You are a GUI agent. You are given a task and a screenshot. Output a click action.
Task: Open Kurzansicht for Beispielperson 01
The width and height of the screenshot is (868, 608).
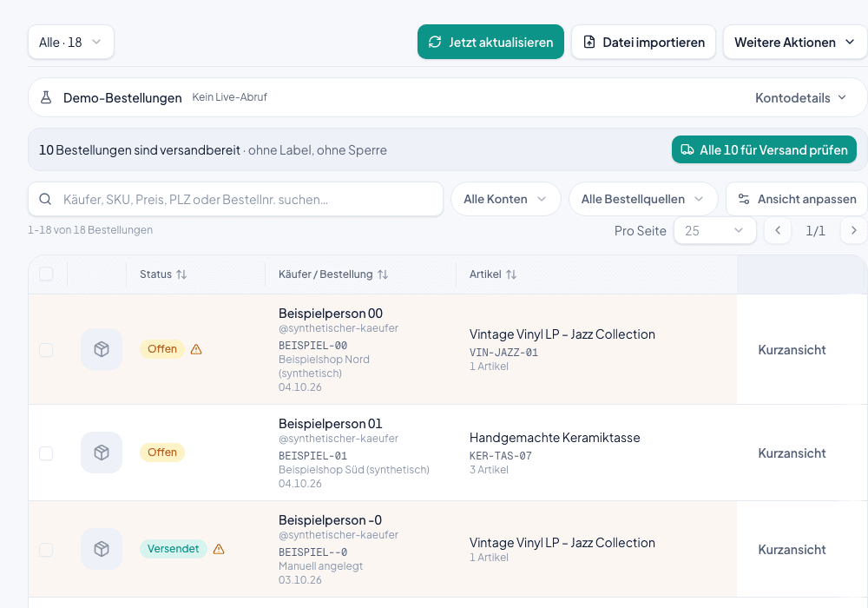pyautogui.click(x=792, y=453)
